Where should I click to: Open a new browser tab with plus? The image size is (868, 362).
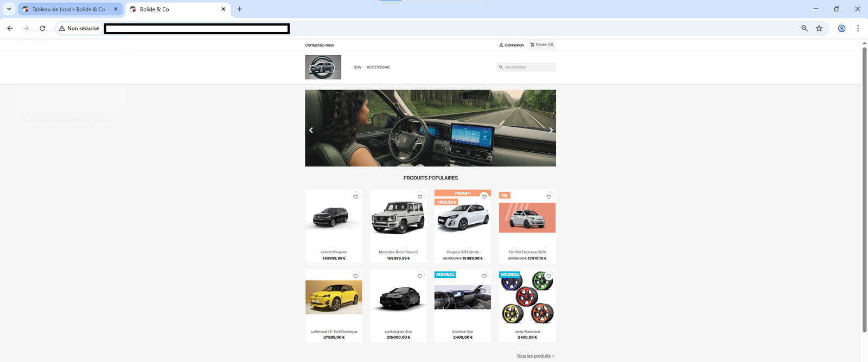click(x=239, y=9)
